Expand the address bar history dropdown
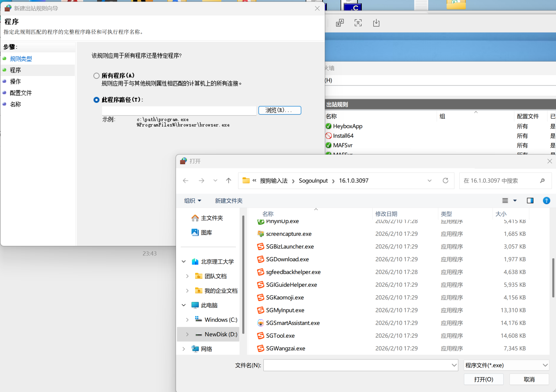This screenshot has height=392, width=556. 429,181
